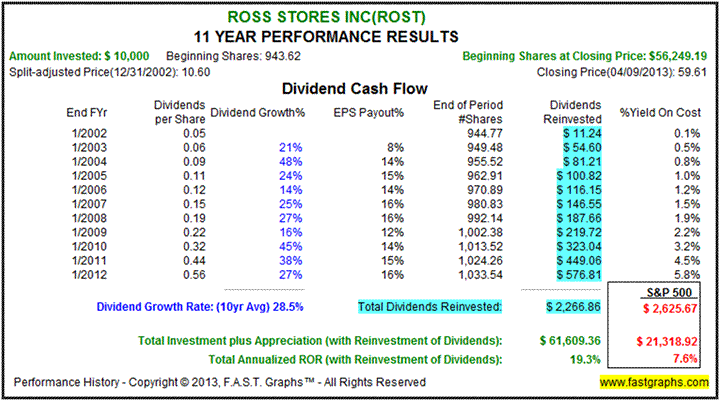
Task: Click the 38% dividend growth value
Action: pyautogui.click(x=291, y=261)
